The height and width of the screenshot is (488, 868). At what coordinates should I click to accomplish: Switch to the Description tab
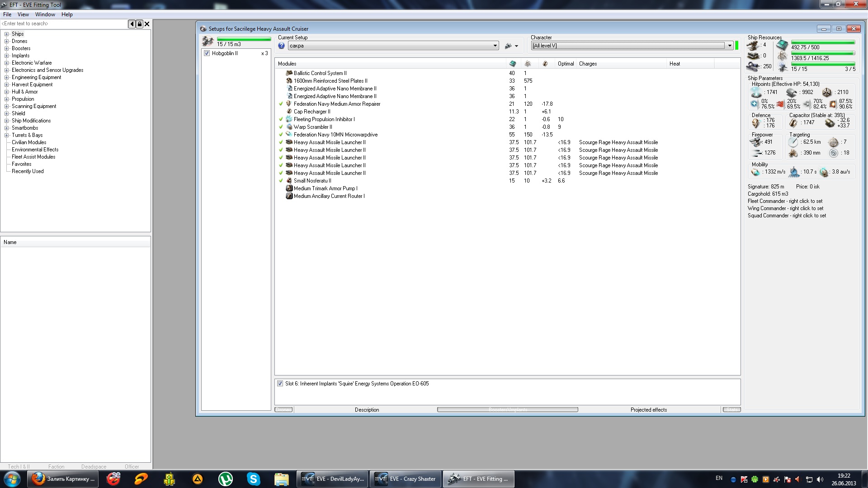(367, 410)
